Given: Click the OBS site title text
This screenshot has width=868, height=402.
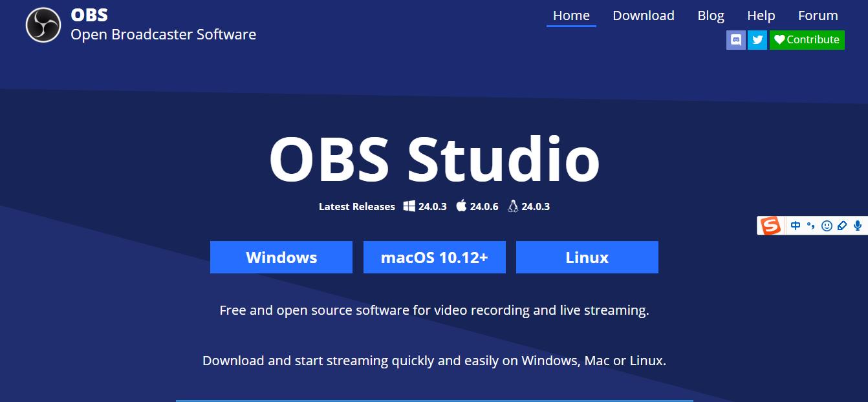Looking at the screenshot, I should tap(89, 15).
